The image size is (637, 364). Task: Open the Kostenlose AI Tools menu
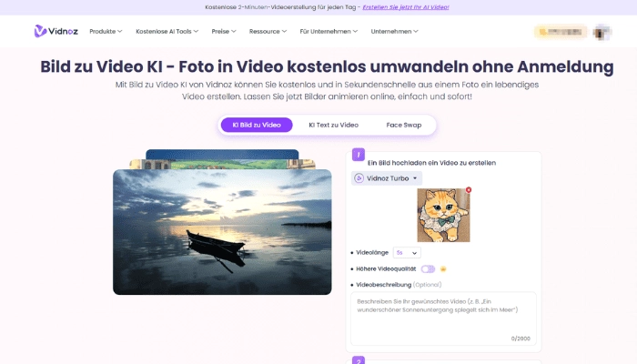pos(167,31)
